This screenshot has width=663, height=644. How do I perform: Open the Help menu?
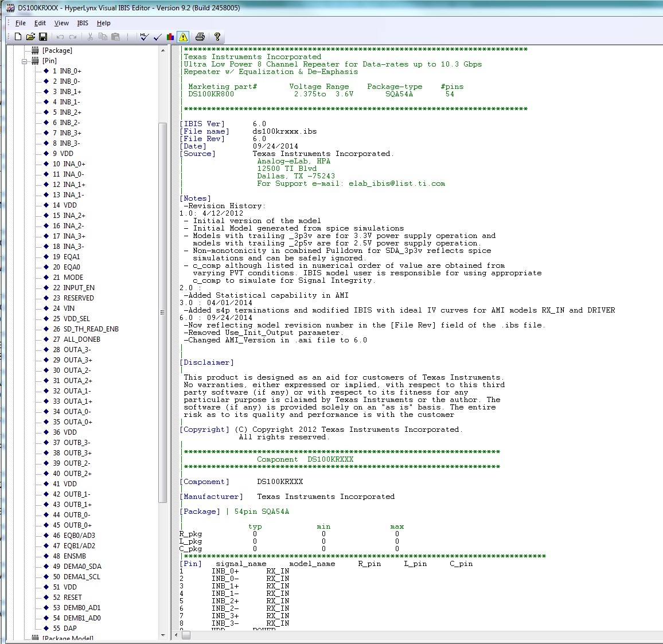pos(104,24)
